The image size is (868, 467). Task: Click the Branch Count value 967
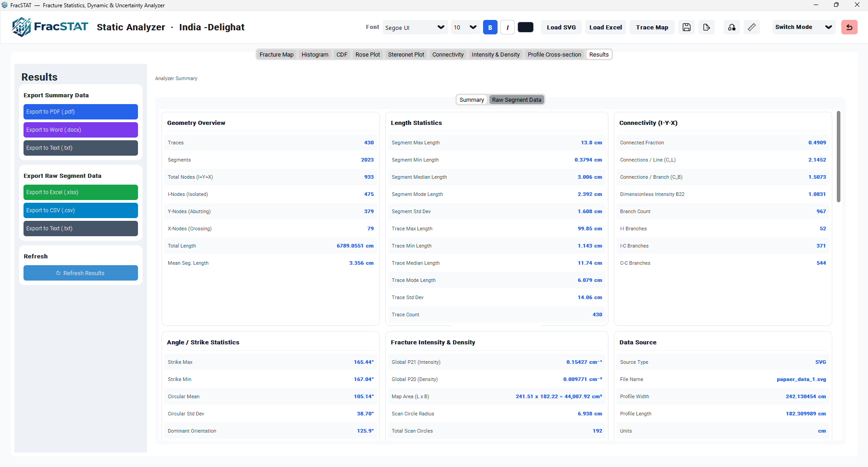pos(821,211)
